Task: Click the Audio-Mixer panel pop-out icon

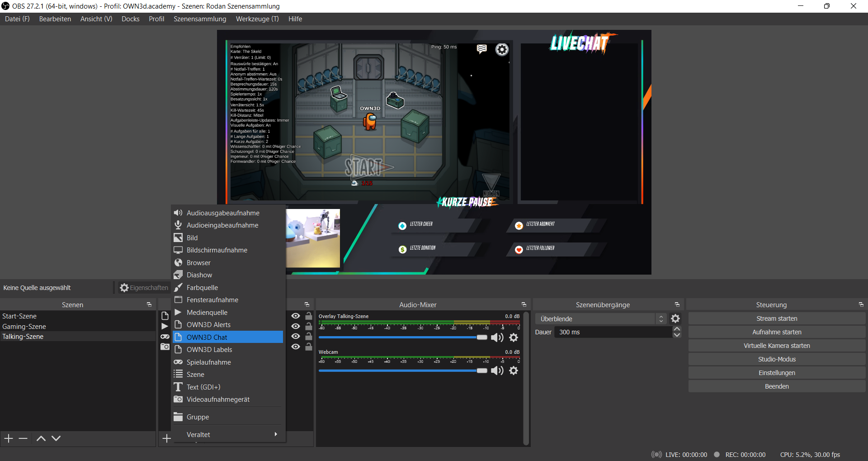Action: click(x=524, y=304)
